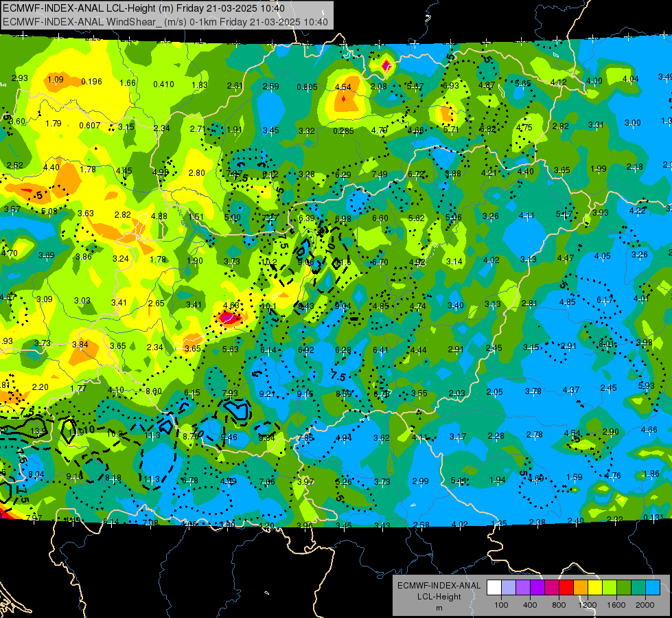Click the wind shear value 0.607

[89, 126]
